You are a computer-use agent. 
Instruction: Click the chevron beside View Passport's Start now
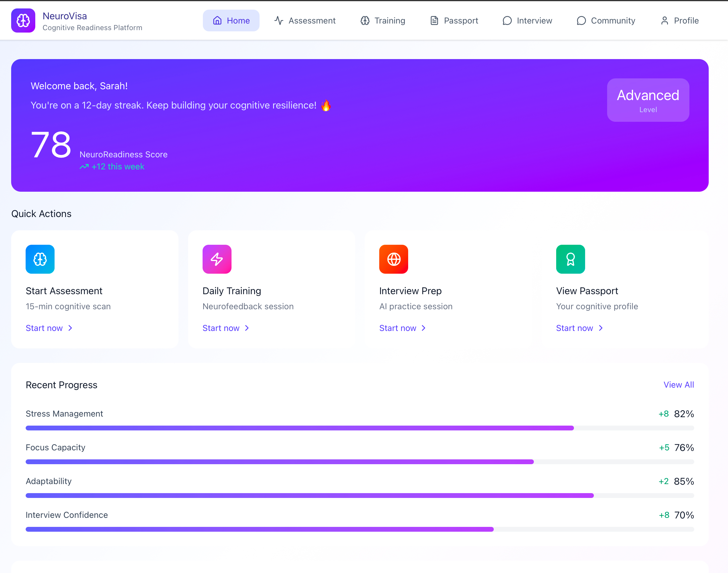point(600,328)
